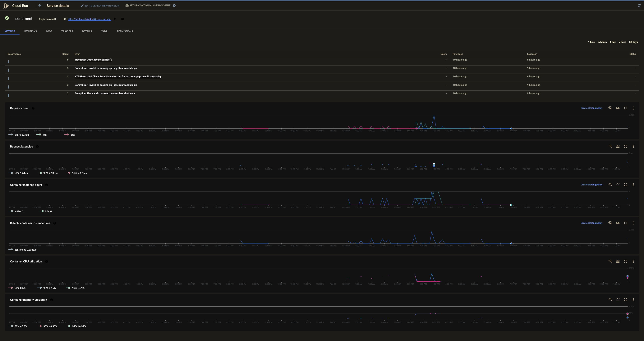This screenshot has width=644, height=341.
Task: Open the HTTPError 401 Unauthorized error entry
Action: 118,76
